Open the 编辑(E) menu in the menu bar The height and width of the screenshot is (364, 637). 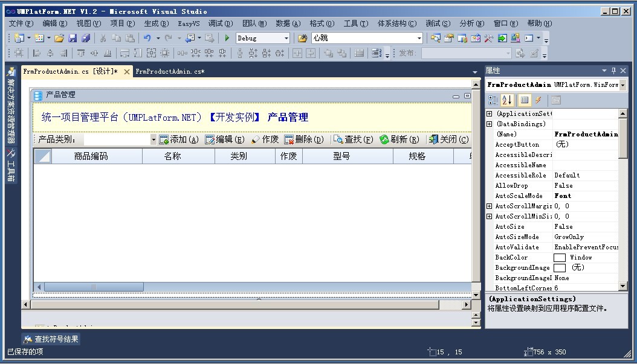(55, 24)
